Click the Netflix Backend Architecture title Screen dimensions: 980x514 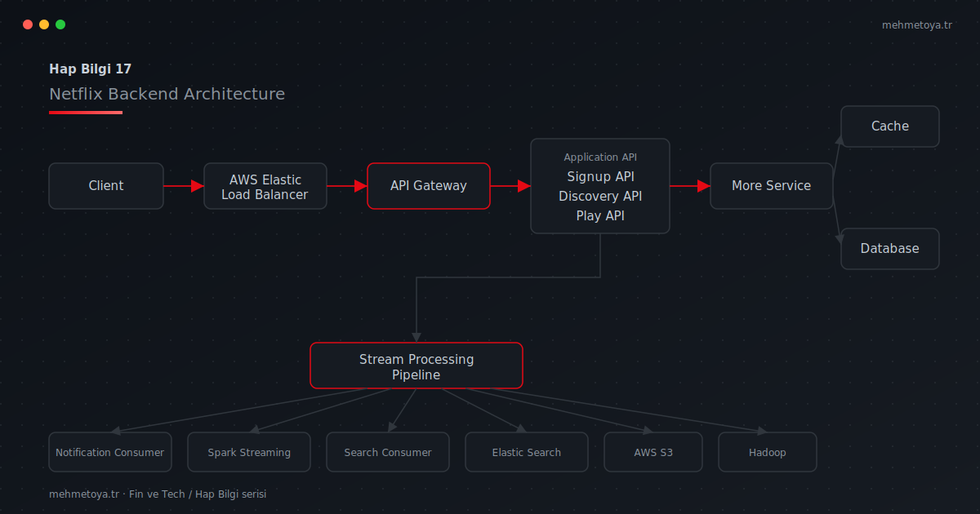click(x=167, y=94)
